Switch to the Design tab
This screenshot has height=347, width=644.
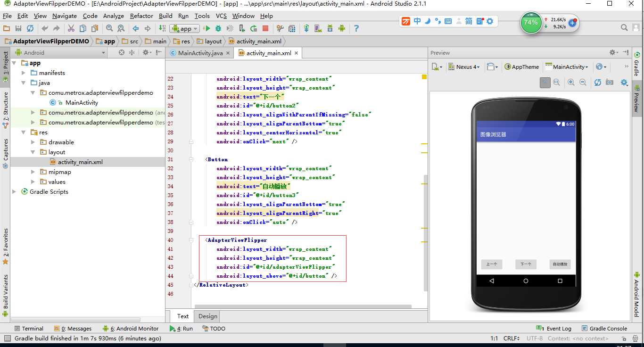[208, 316]
